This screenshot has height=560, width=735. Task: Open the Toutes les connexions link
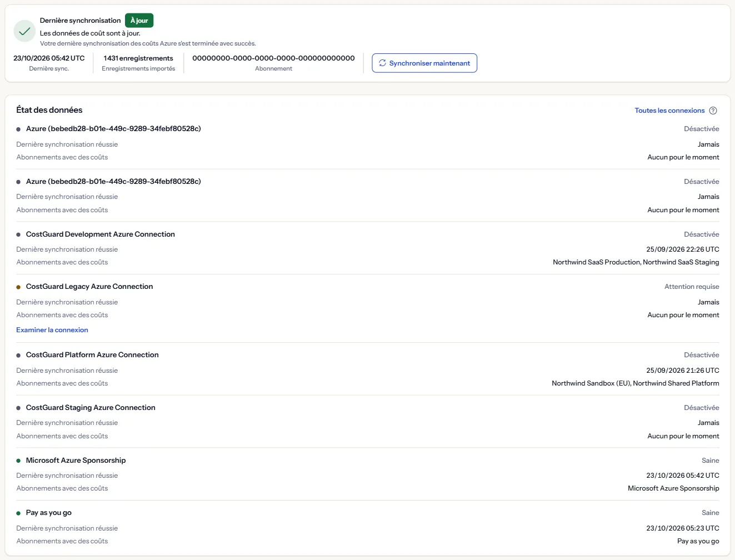669,111
